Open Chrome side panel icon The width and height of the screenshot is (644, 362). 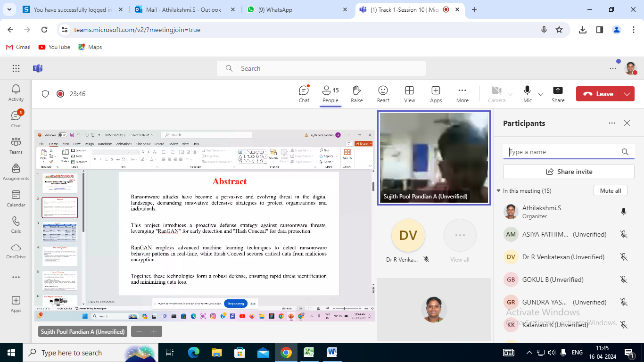click(600, 30)
